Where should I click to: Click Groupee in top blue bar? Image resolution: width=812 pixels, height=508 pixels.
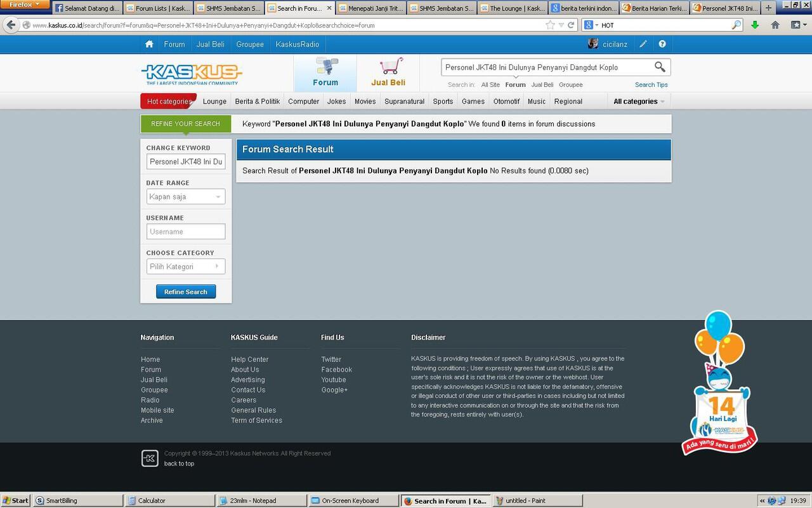tap(250, 44)
